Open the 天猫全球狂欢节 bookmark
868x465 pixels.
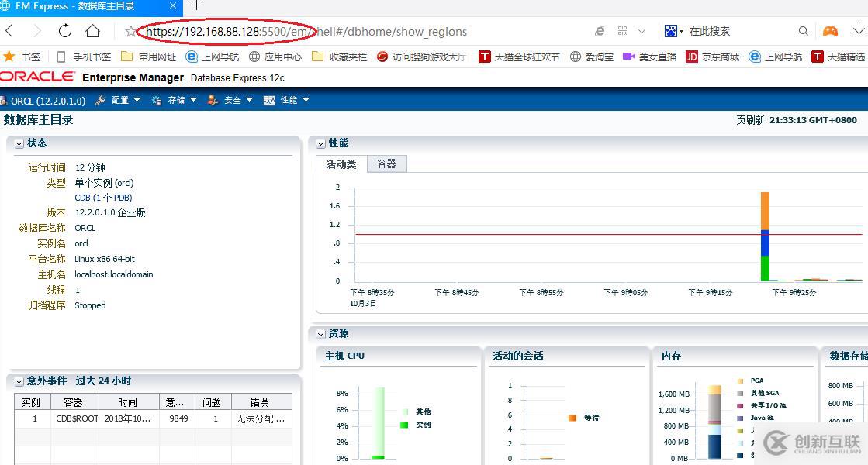(x=519, y=57)
